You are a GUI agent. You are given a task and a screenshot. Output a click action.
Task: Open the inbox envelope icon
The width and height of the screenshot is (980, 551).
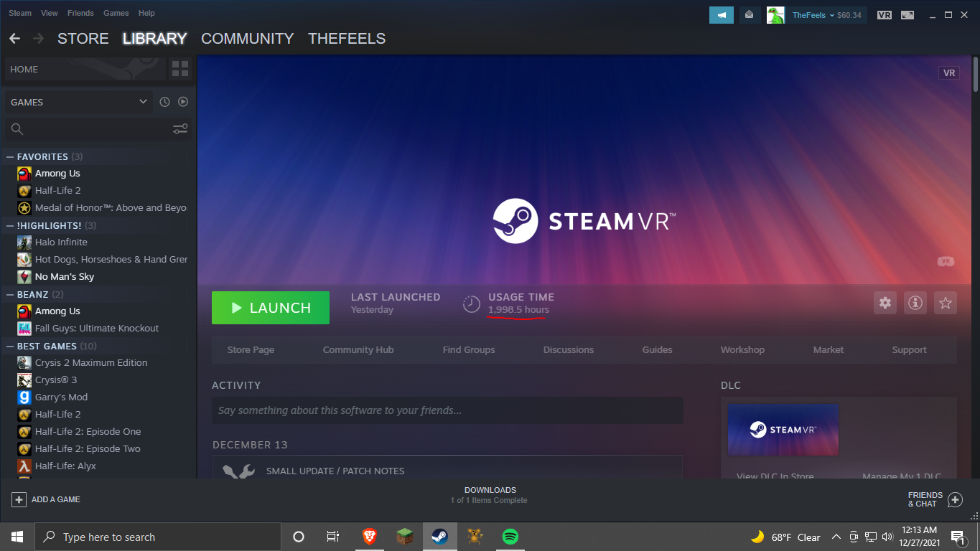point(749,14)
